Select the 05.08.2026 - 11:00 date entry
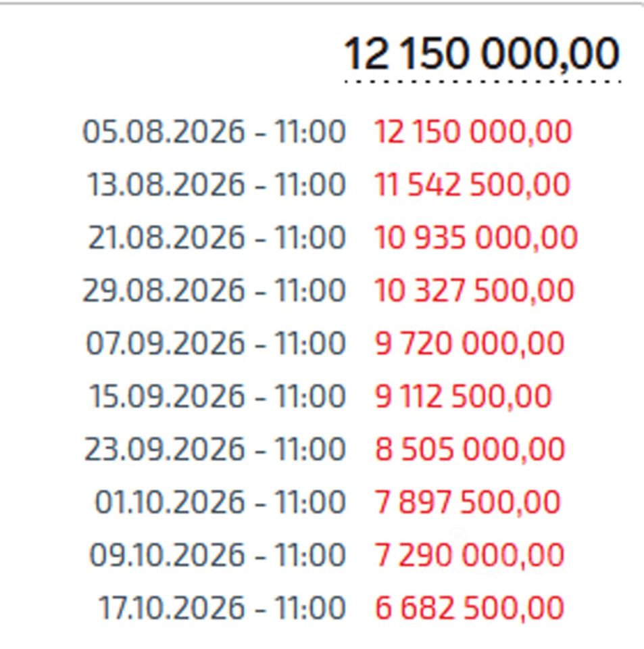 coord(214,132)
